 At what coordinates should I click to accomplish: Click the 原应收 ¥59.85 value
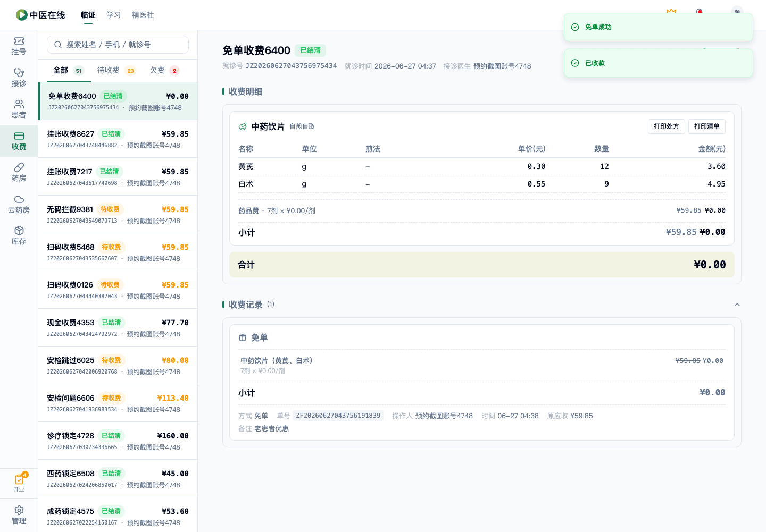(x=581, y=416)
